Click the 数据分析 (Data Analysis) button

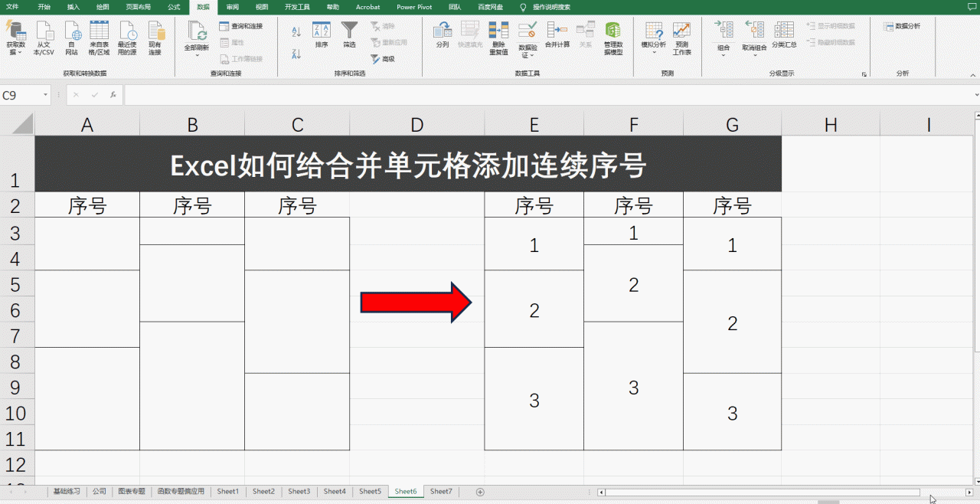coord(902,26)
